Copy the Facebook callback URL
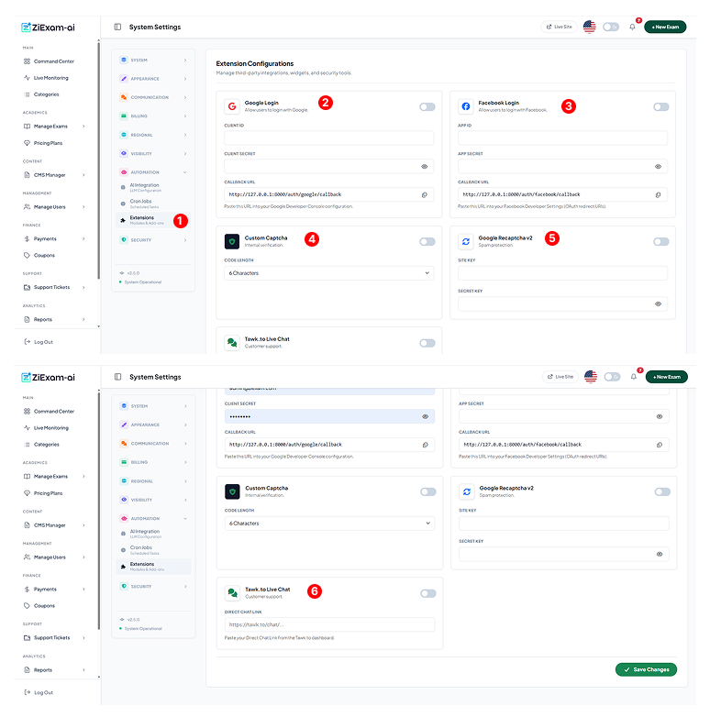 coord(659,194)
